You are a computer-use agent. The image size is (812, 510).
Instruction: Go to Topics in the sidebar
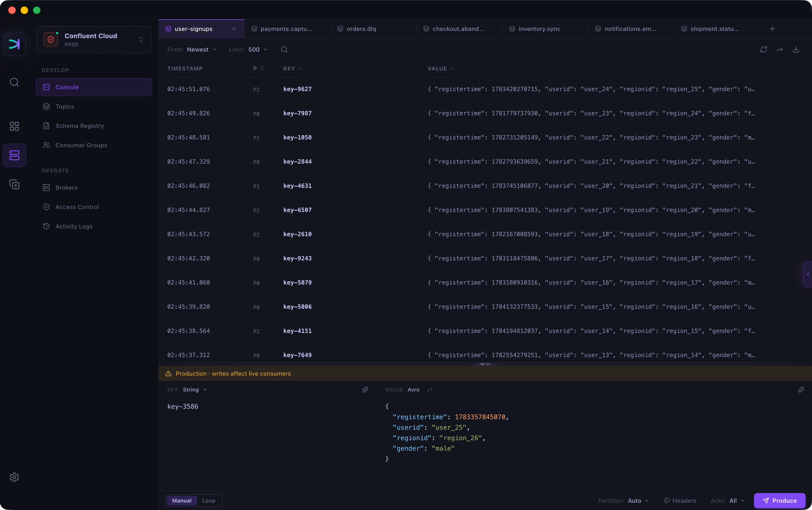point(94,107)
